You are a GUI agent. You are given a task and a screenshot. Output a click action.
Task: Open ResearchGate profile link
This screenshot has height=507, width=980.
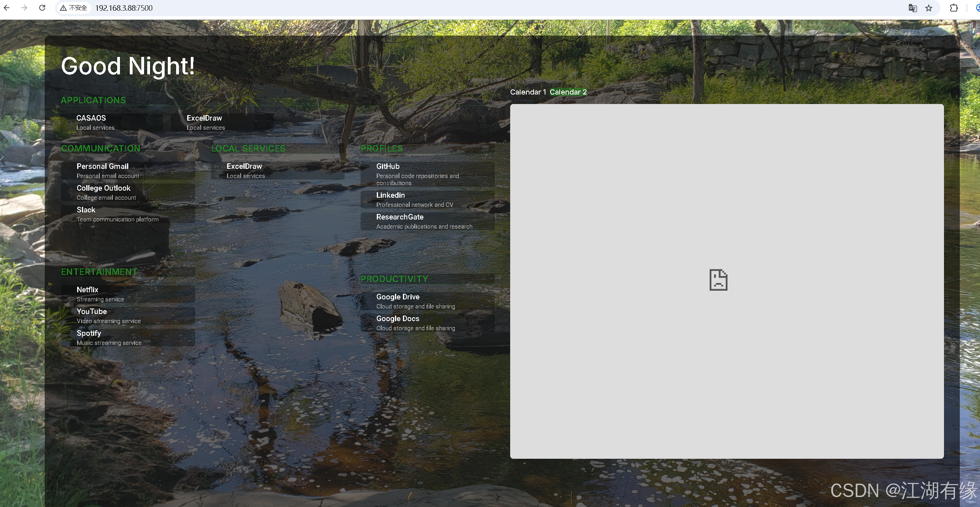click(x=400, y=217)
